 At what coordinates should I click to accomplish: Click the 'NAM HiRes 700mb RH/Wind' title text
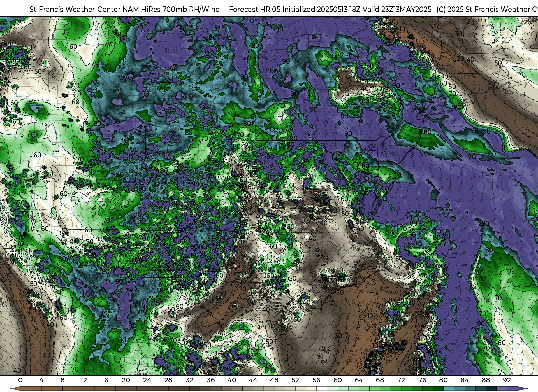click(x=171, y=9)
